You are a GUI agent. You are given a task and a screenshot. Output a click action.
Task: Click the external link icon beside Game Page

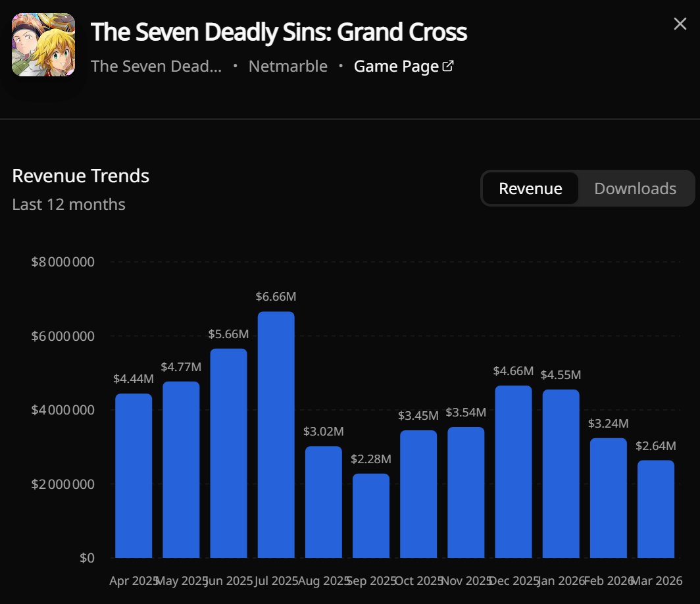448,66
